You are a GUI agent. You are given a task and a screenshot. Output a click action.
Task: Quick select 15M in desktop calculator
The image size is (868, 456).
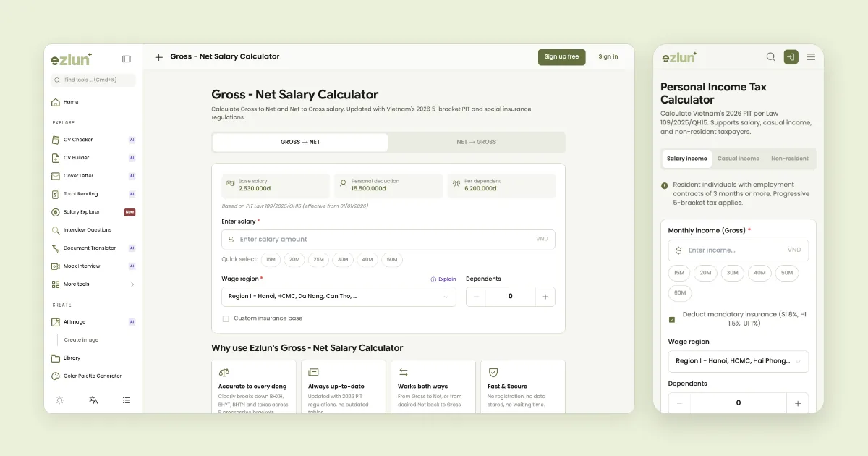271,259
